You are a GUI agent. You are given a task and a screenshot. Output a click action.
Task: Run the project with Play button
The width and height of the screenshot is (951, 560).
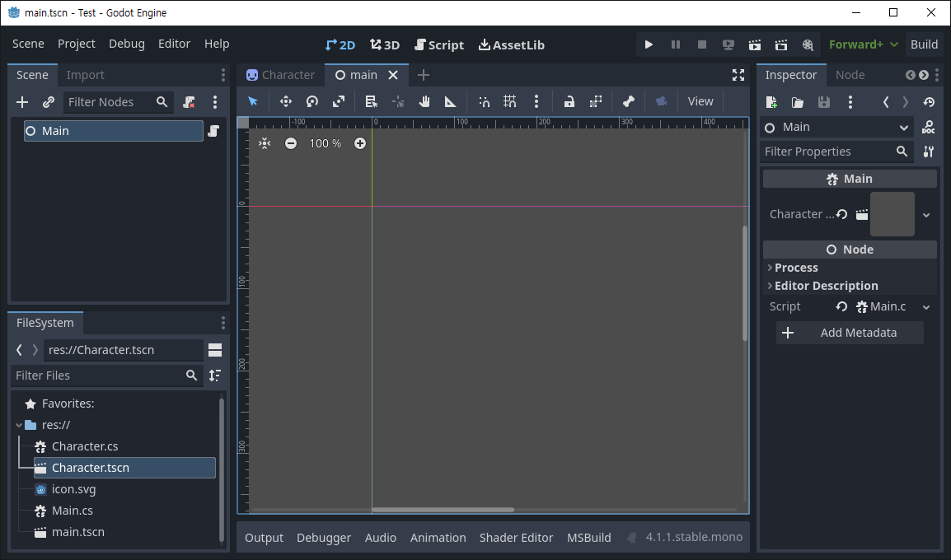(649, 44)
